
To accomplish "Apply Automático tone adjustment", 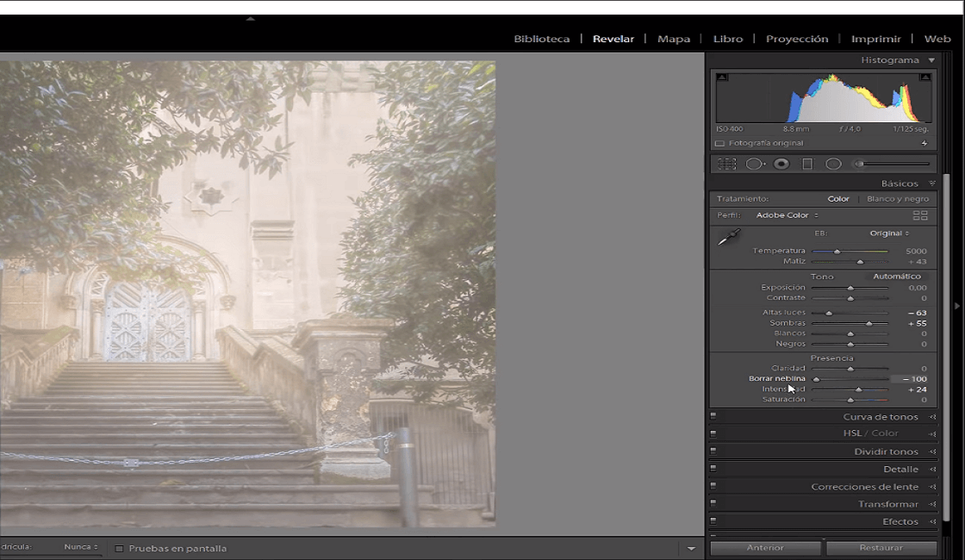I will pyautogui.click(x=897, y=277).
